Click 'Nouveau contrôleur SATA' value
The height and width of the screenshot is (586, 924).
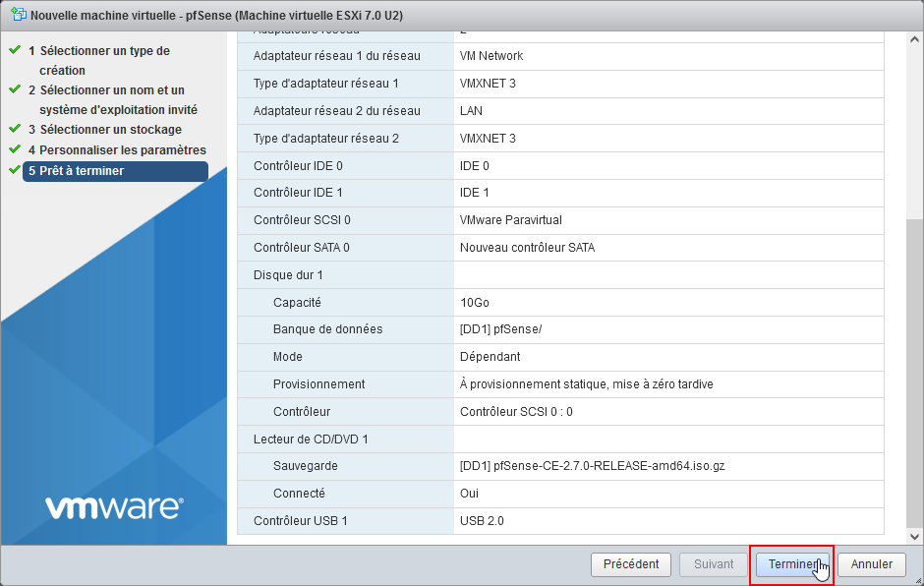coord(527,248)
